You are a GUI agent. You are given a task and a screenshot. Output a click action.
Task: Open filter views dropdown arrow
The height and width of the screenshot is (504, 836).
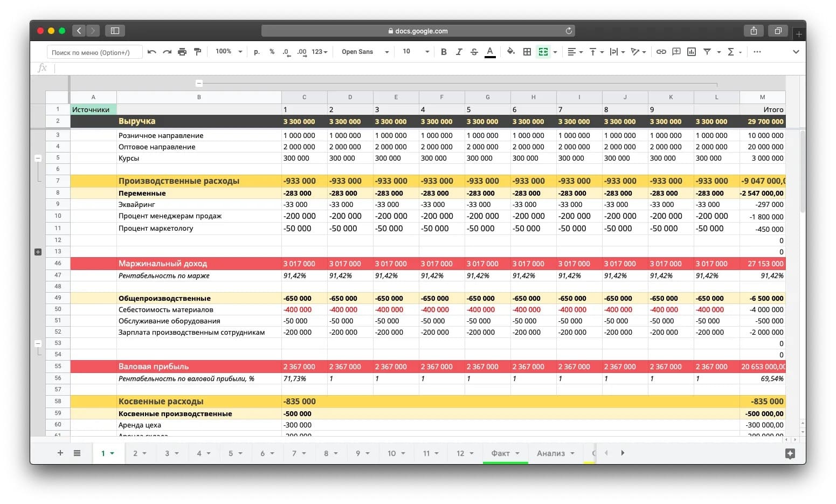point(718,52)
